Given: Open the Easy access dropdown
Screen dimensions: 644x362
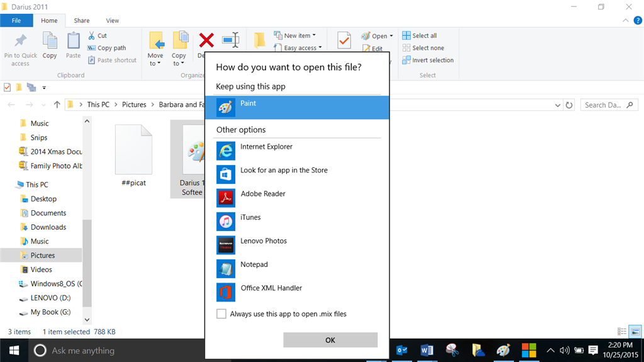Looking at the screenshot, I should (x=298, y=48).
